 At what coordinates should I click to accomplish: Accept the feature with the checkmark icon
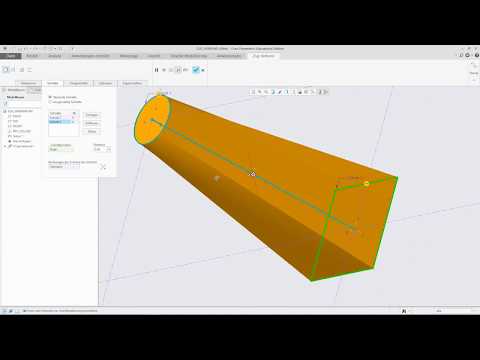(x=196, y=70)
